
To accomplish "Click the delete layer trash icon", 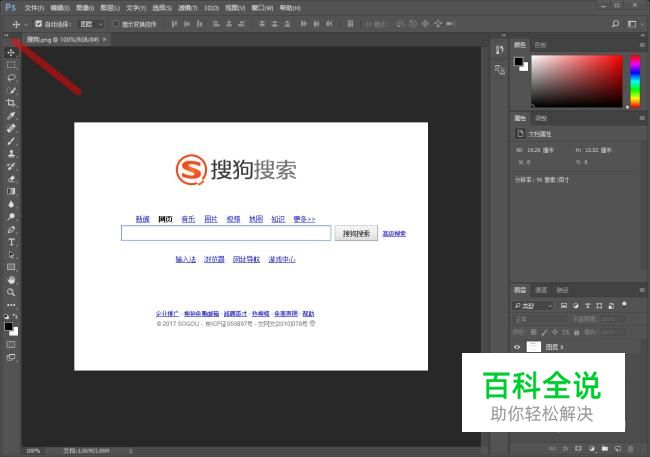I will coord(631,449).
